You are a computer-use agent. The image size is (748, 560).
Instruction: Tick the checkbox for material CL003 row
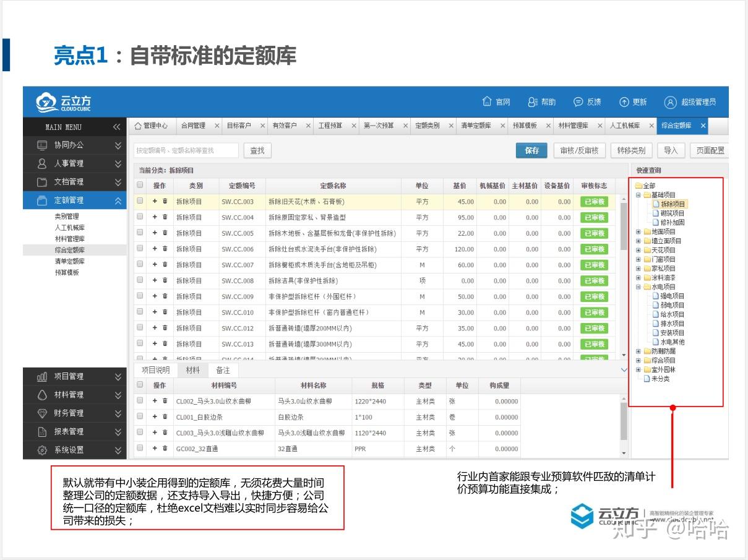[140, 433]
